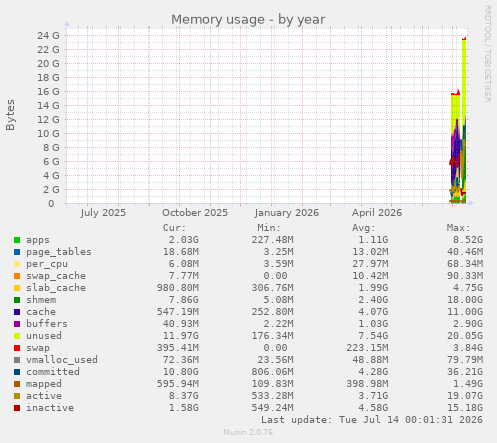
Task: Click the cache average value 4.07G
Action: pyautogui.click(x=373, y=312)
